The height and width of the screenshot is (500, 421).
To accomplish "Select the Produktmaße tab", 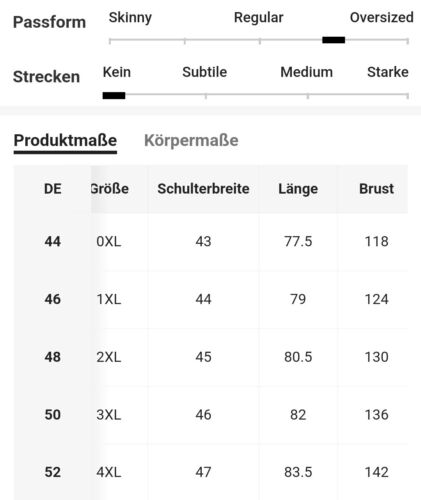I will coord(65,140).
